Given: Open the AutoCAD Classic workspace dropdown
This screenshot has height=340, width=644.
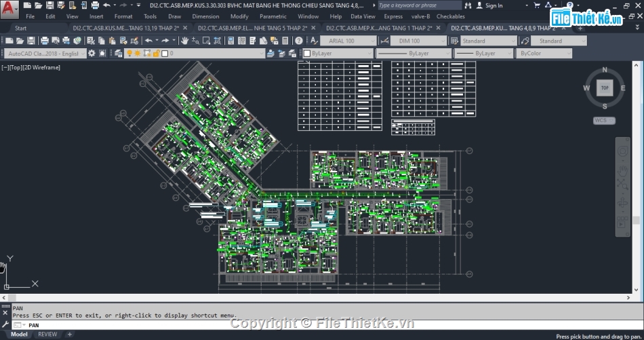Looking at the screenshot, I should coord(83,53).
